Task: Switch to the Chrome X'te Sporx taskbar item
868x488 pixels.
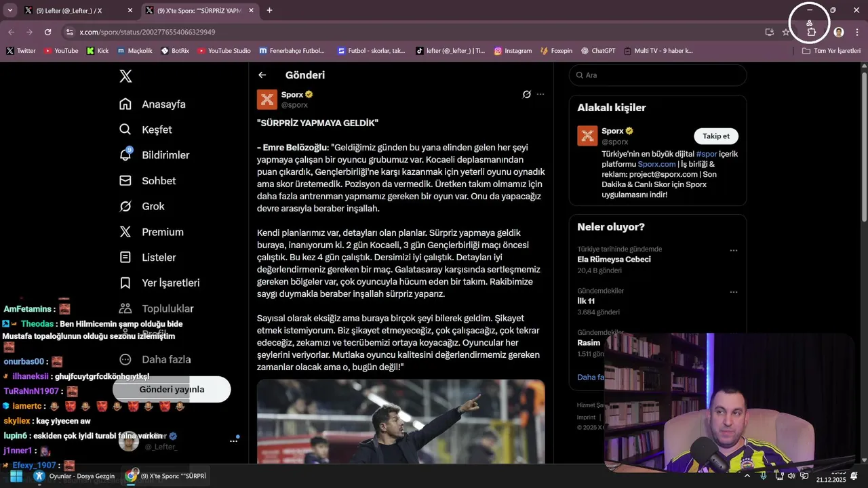Action: pos(165,476)
